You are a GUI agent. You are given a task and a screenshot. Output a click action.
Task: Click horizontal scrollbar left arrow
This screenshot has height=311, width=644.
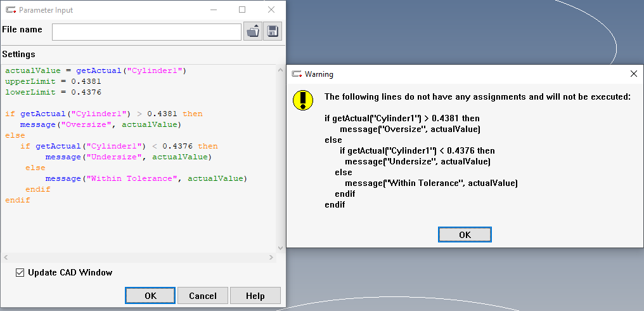pyautogui.click(x=4, y=258)
